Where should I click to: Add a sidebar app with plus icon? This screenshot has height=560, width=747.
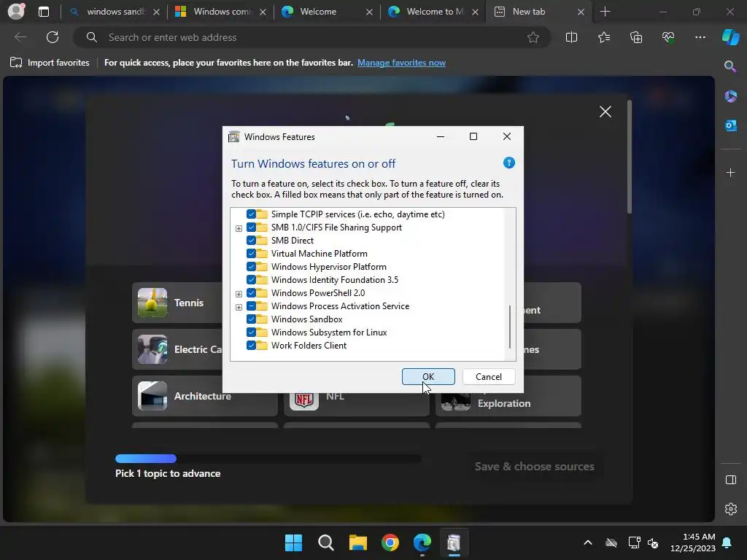tap(730, 172)
